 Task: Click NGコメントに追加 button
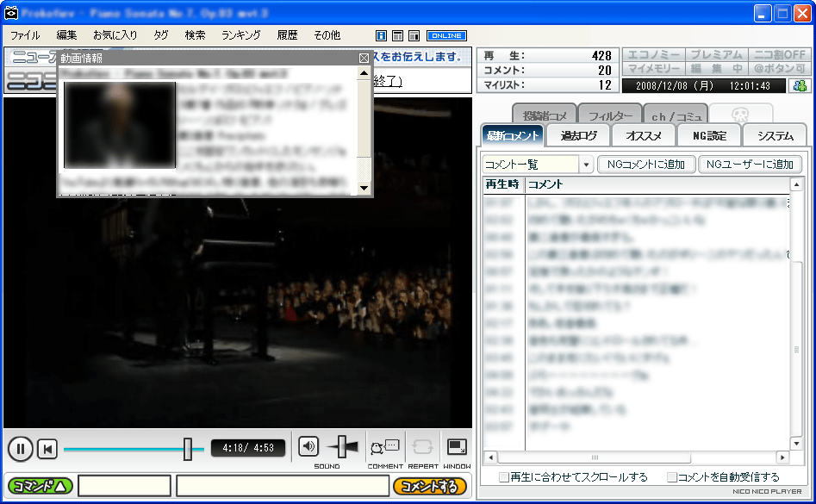pyautogui.click(x=646, y=165)
